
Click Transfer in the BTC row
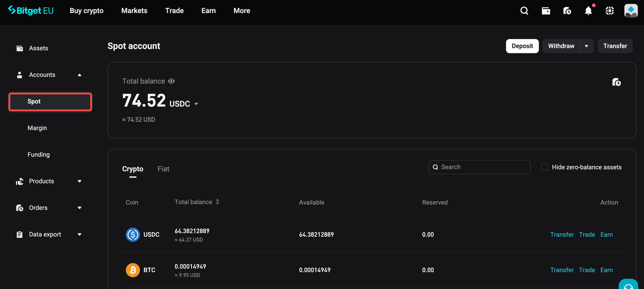(562, 270)
